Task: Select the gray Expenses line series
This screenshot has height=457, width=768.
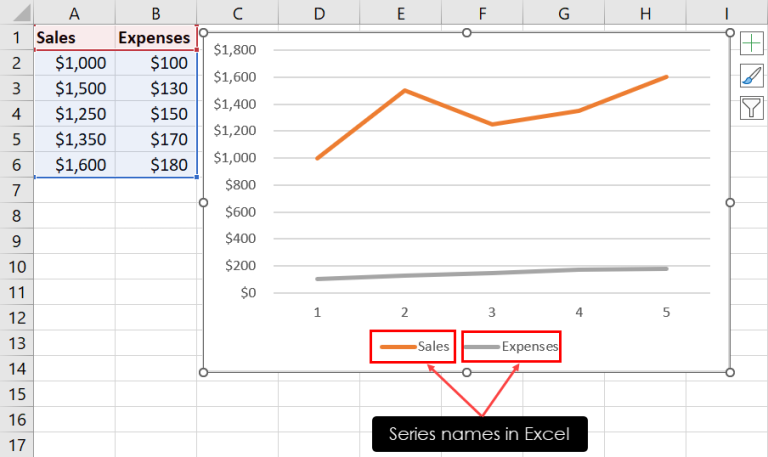Action: [x=492, y=273]
